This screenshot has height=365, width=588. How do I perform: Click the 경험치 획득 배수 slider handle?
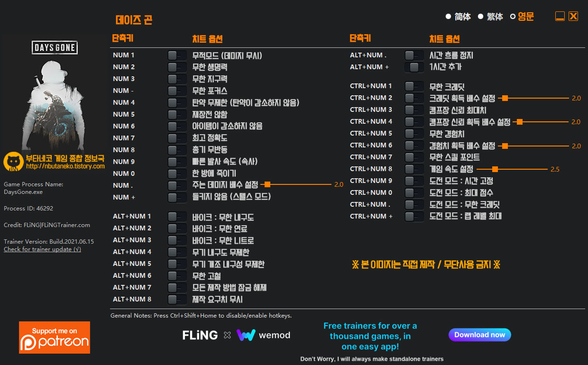(505, 146)
